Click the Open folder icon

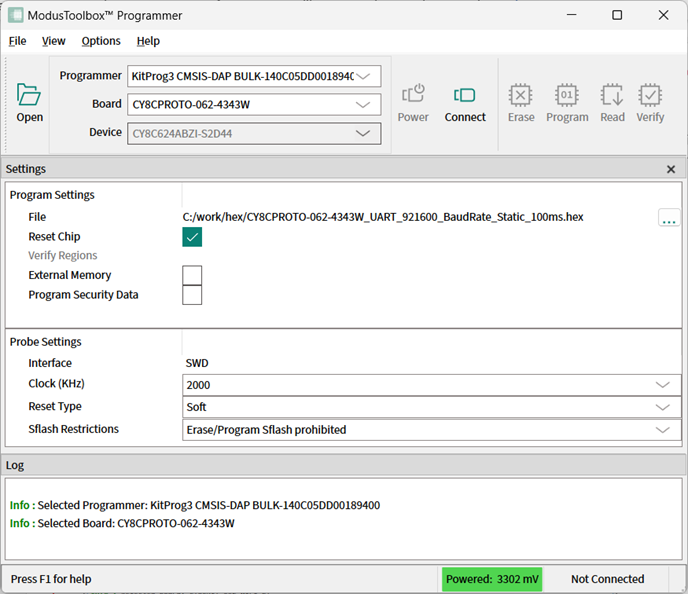click(x=29, y=95)
